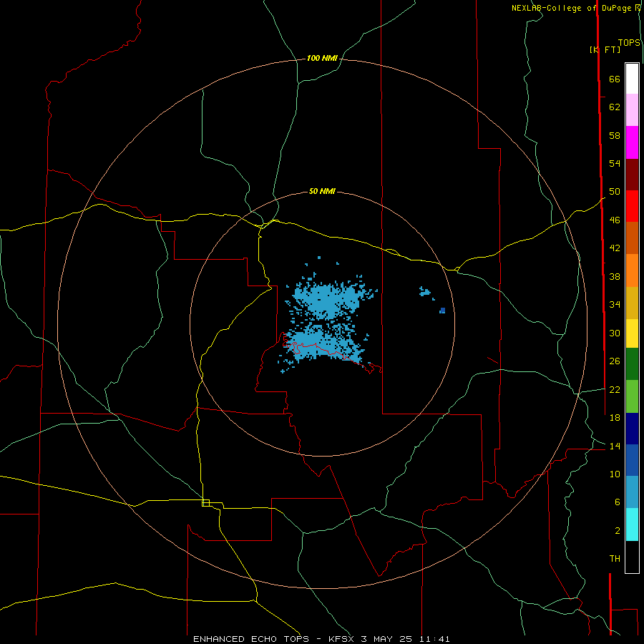The image size is (644, 644).
Task: Click the dark green legend swatch
Action: (632, 364)
